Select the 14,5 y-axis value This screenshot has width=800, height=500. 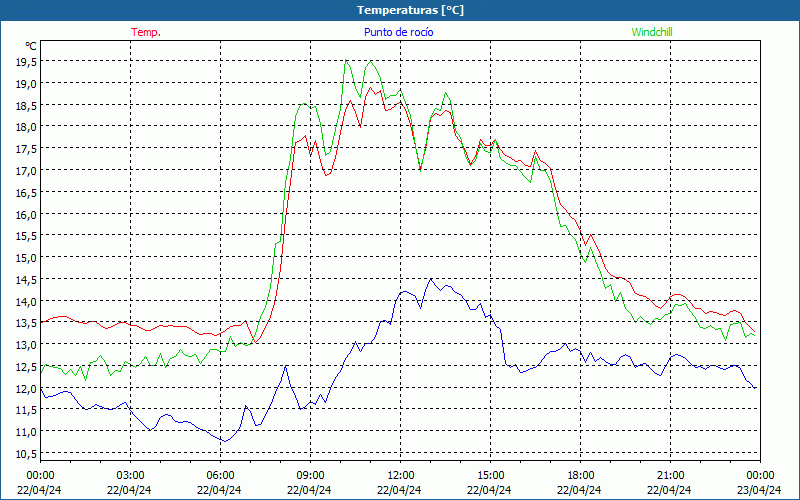tap(27, 280)
